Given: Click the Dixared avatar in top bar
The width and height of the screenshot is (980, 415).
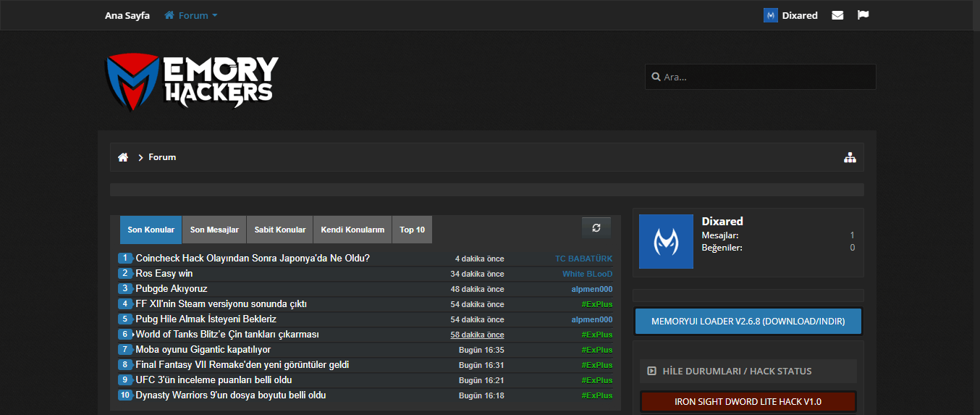Looking at the screenshot, I should [770, 15].
